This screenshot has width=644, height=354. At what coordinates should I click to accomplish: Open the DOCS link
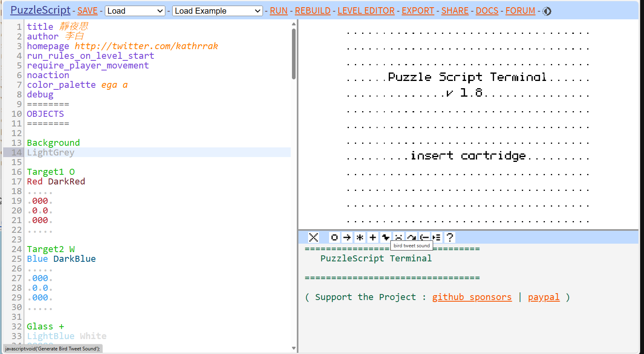(x=487, y=11)
